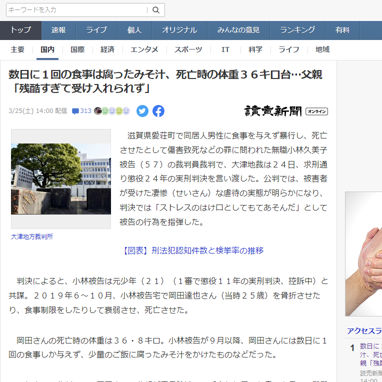The image size is (382, 382).
Task: Enlarge the courthouse photo thumbnail
Action: [x=61, y=179]
